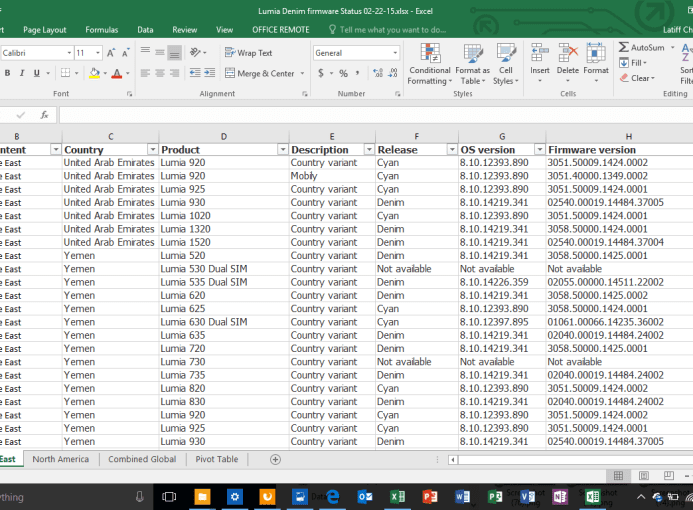Open the Page Layout tab
Screen dimensions: 693x510
45,30
